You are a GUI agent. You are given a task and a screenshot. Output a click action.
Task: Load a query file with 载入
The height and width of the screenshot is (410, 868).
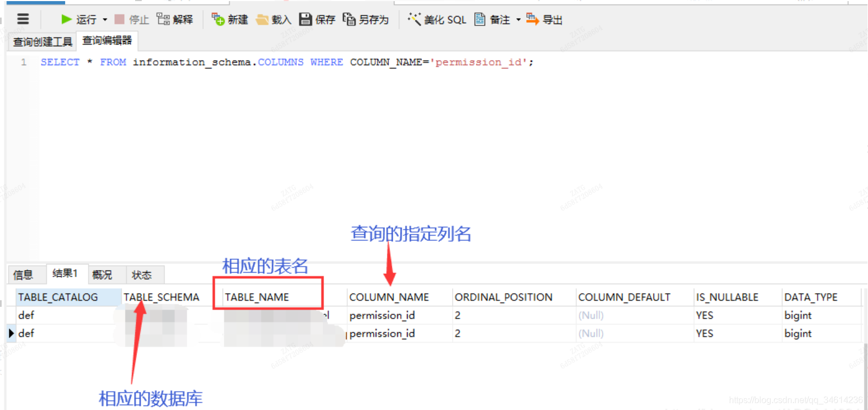coord(273,20)
